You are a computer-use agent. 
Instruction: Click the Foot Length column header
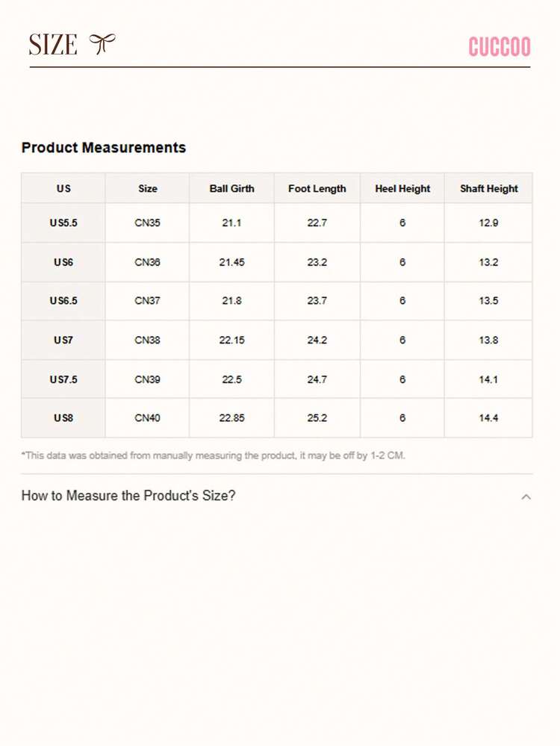[317, 188]
